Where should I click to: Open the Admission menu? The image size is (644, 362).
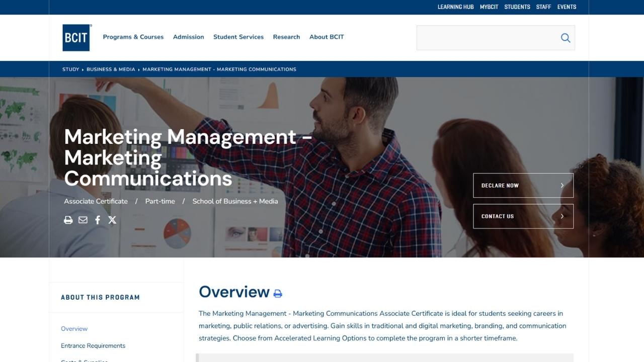(x=189, y=37)
